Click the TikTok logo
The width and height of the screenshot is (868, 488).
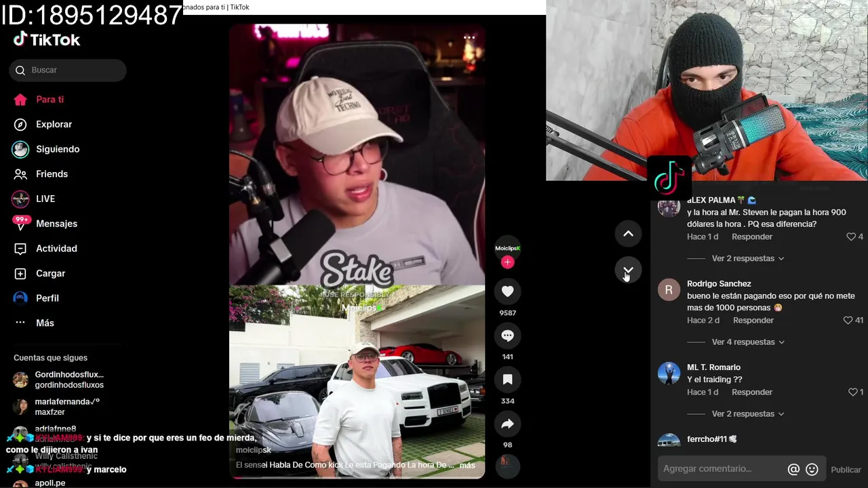[x=47, y=40]
